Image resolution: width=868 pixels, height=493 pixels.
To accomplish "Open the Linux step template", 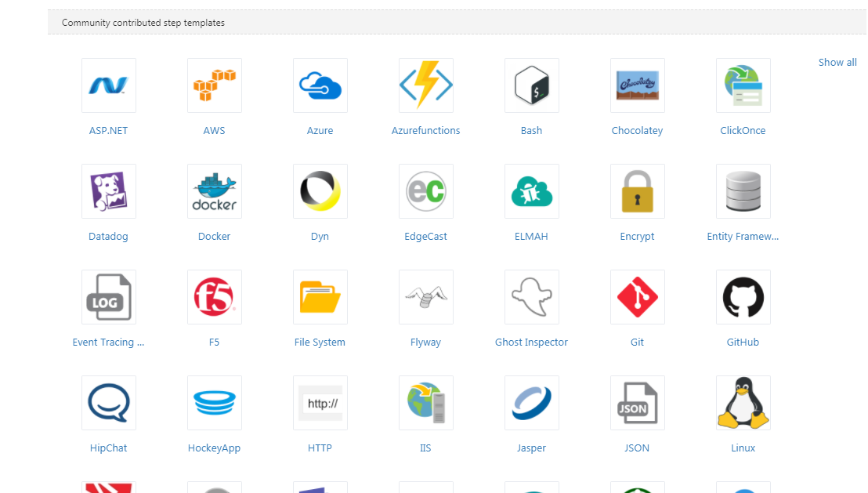I will 743,403.
